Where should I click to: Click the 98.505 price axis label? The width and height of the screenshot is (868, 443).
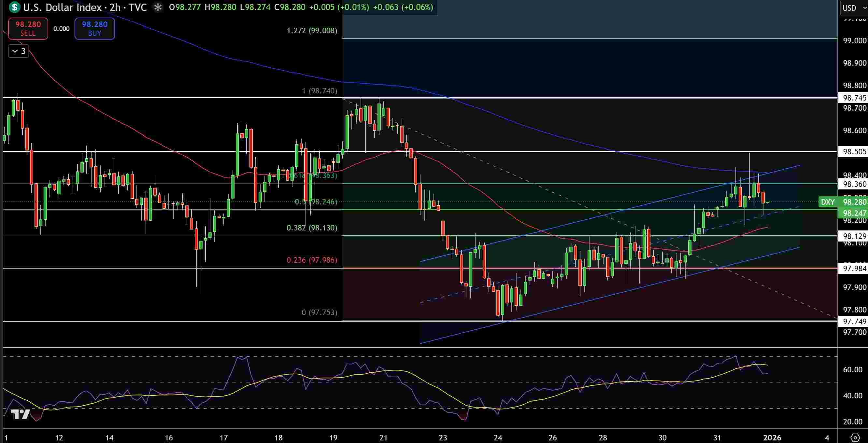click(854, 152)
